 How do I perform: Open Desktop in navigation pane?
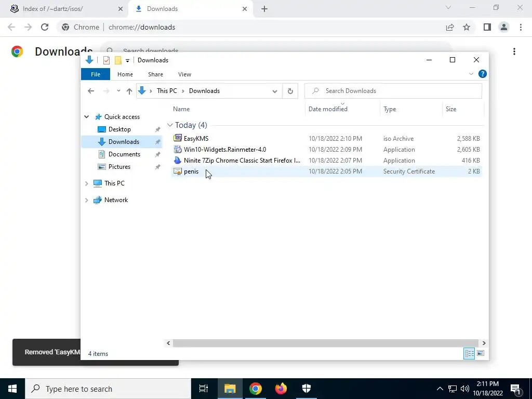tap(119, 129)
